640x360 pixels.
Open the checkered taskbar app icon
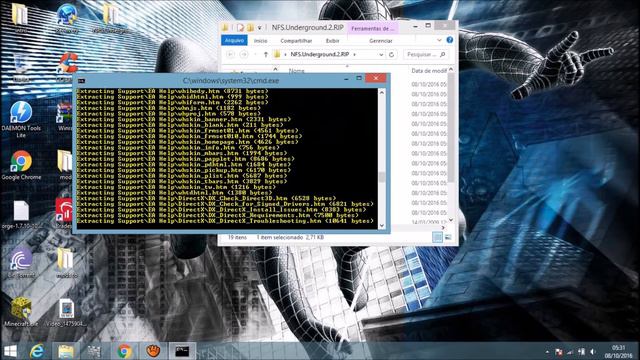point(94,351)
